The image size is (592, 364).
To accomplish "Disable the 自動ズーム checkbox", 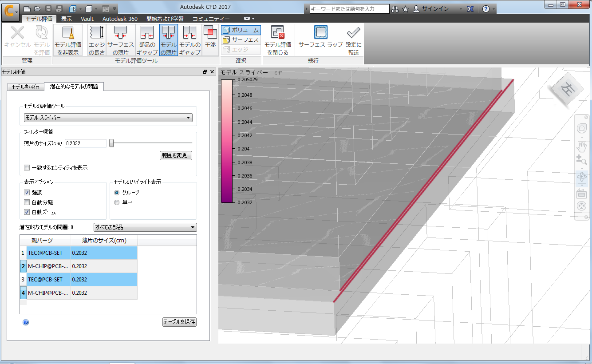I will pos(27,212).
